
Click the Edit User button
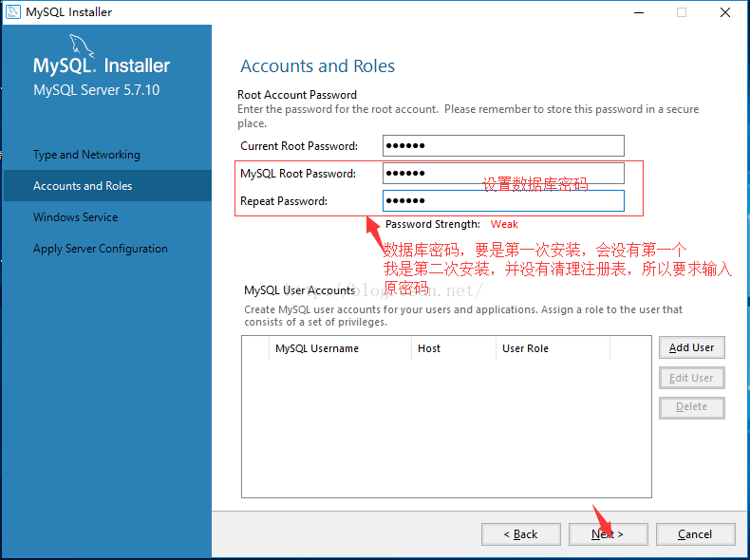click(692, 378)
